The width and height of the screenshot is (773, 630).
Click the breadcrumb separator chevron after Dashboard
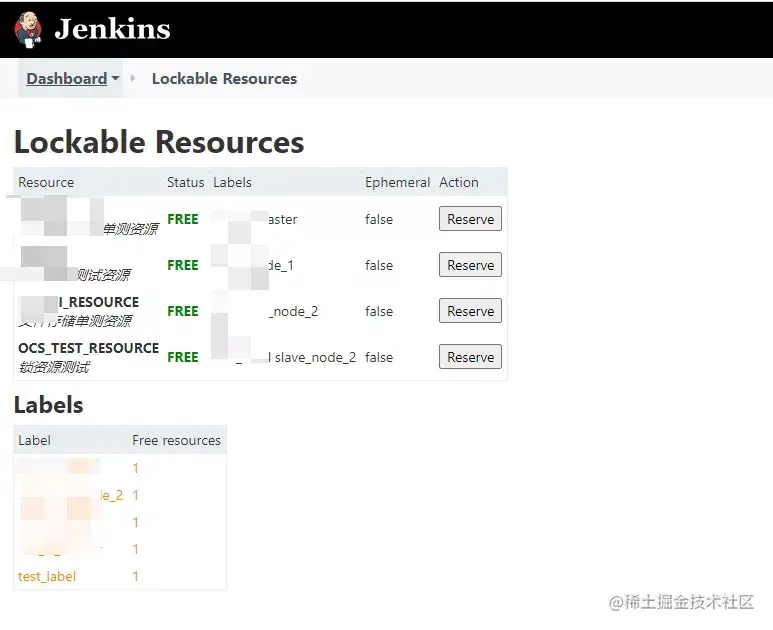tap(133, 78)
